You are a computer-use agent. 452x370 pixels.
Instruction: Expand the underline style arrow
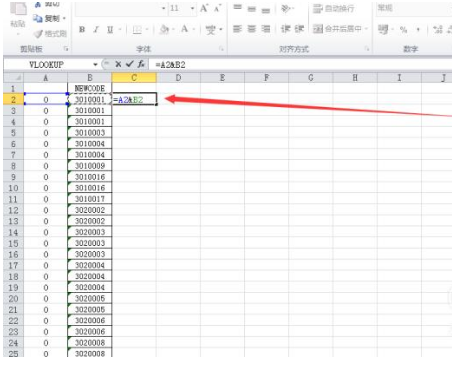pos(120,30)
